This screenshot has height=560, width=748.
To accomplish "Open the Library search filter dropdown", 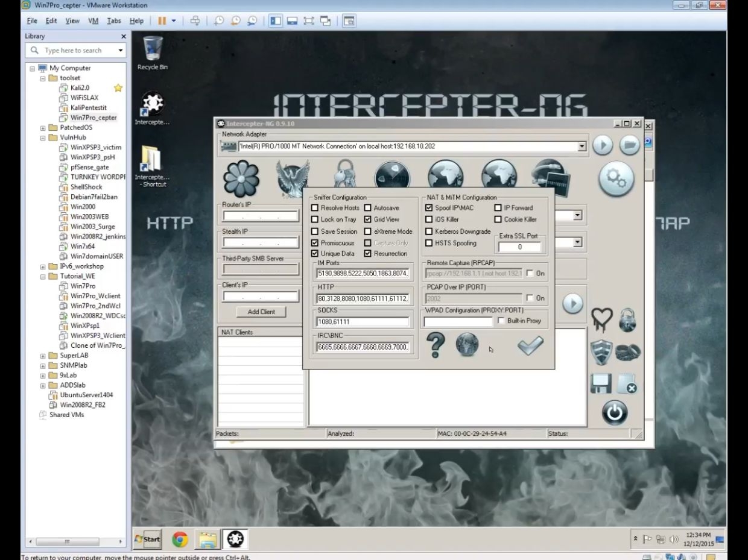I will (121, 51).
